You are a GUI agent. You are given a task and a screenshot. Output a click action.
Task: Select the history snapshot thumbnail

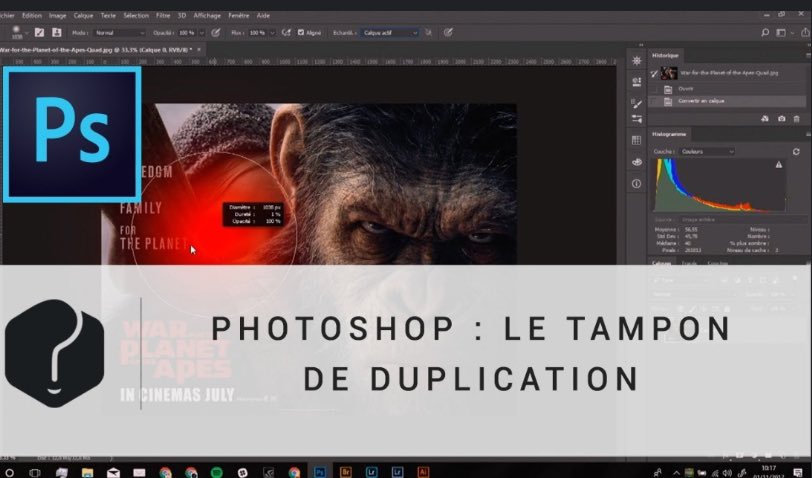[669, 73]
